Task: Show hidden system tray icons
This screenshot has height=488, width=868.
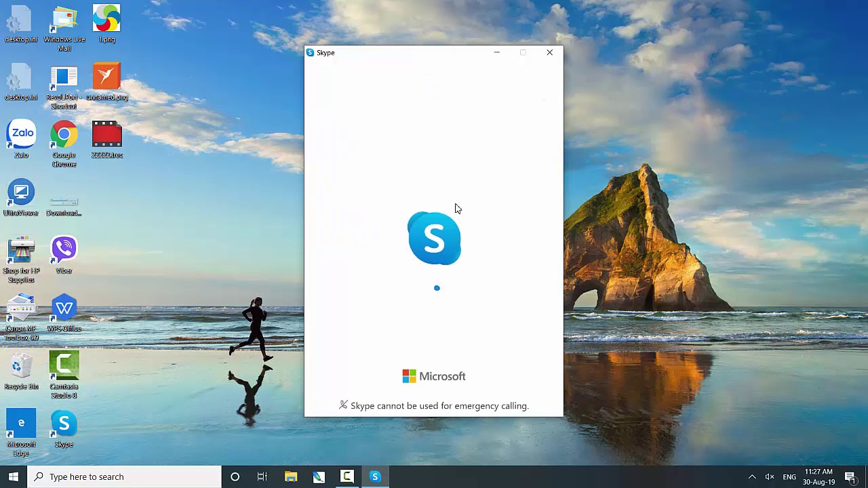Action: (751, 476)
